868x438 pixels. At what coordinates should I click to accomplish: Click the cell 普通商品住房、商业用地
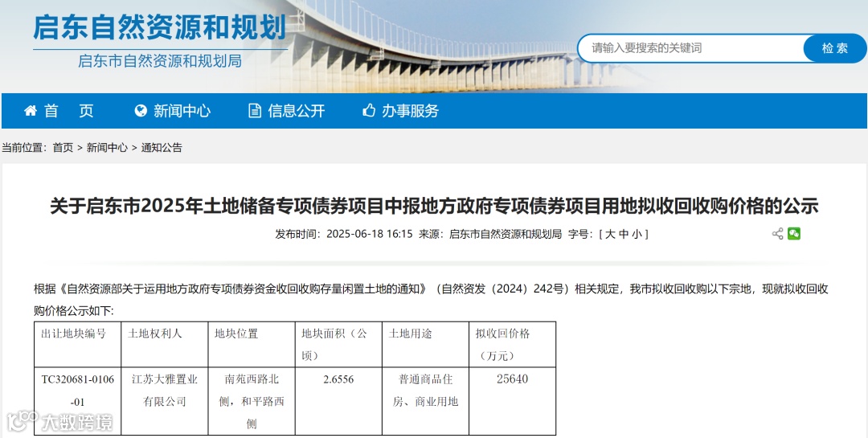pyautogui.click(x=425, y=391)
